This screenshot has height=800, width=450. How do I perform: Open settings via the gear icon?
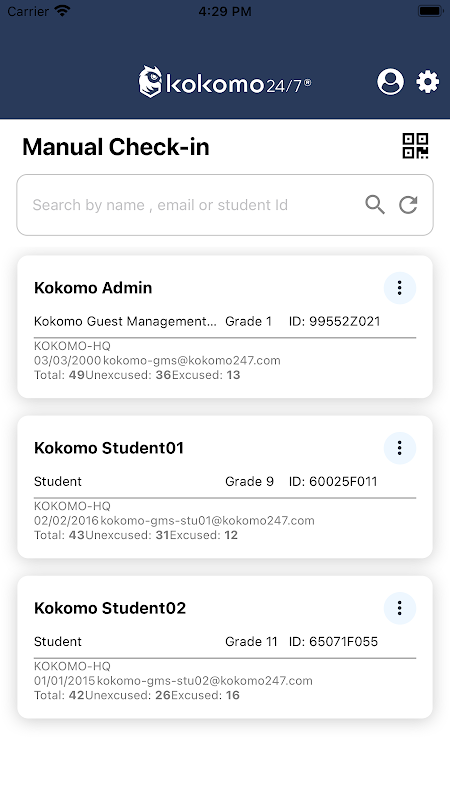click(428, 82)
